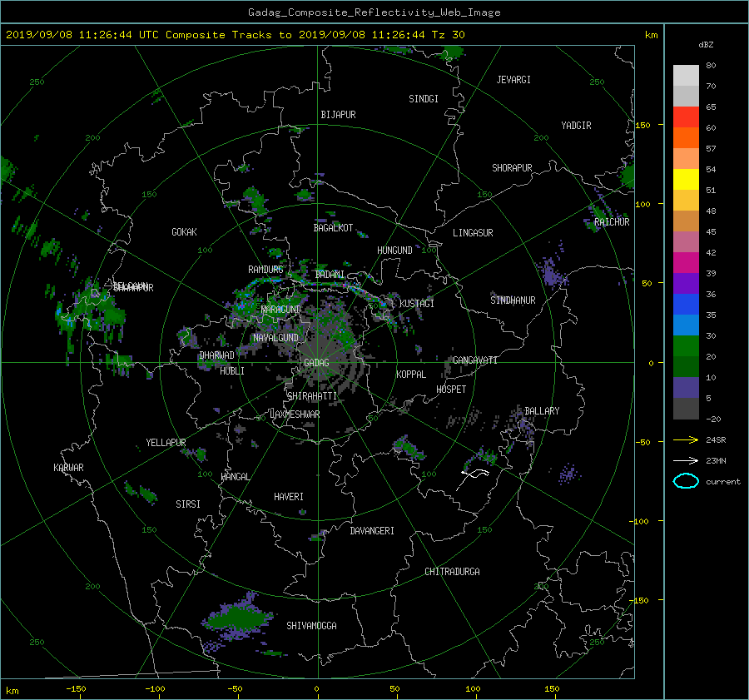This screenshot has width=749, height=700.
Task: Click the 'GADAG' radar center label
Action: click(316, 363)
